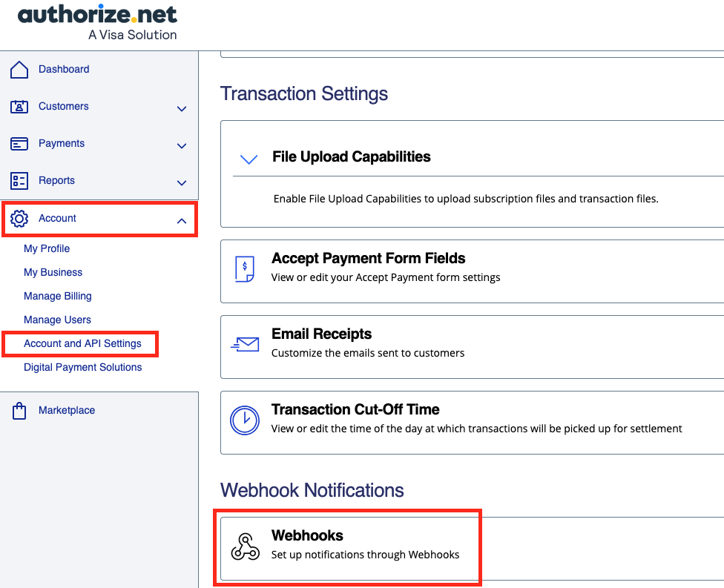Open Account and API Settings
This screenshot has width=724, height=588.
tap(82, 343)
